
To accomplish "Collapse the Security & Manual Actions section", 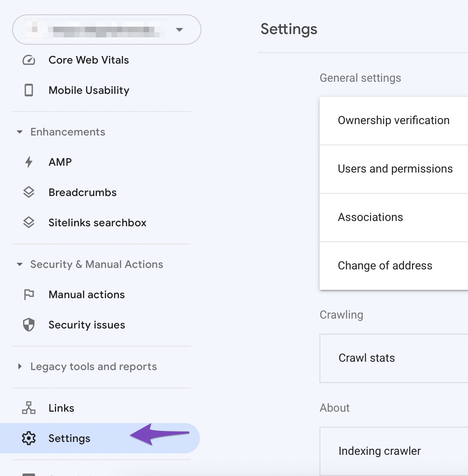I will click(20, 264).
